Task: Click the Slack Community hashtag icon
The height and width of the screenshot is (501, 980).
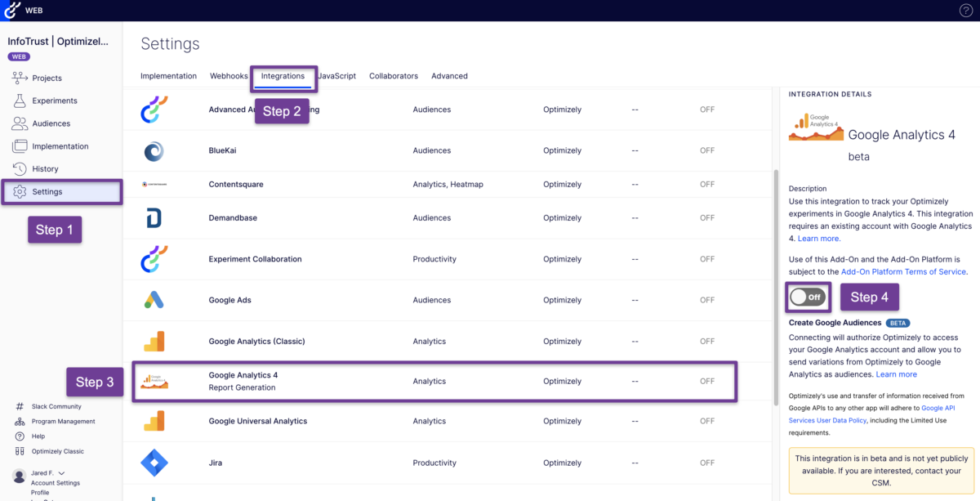Action: [22, 406]
